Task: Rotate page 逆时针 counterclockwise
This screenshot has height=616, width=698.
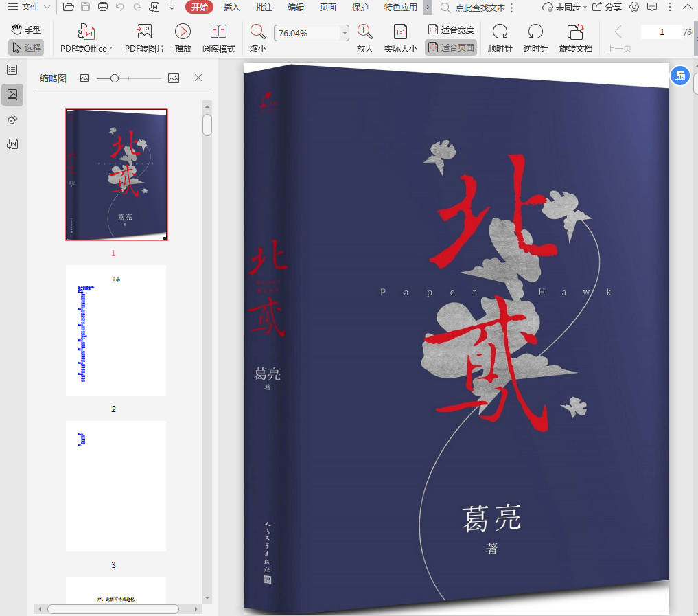Action: coord(535,38)
